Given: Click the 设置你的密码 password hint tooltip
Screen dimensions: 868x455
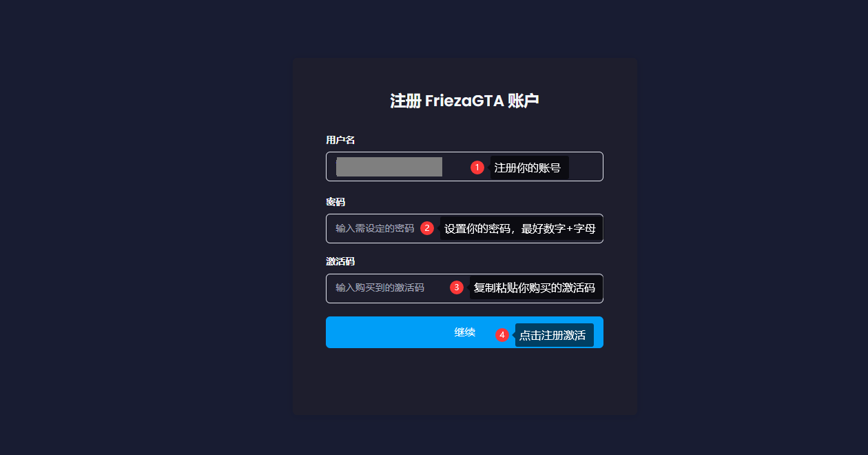Looking at the screenshot, I should tap(520, 228).
